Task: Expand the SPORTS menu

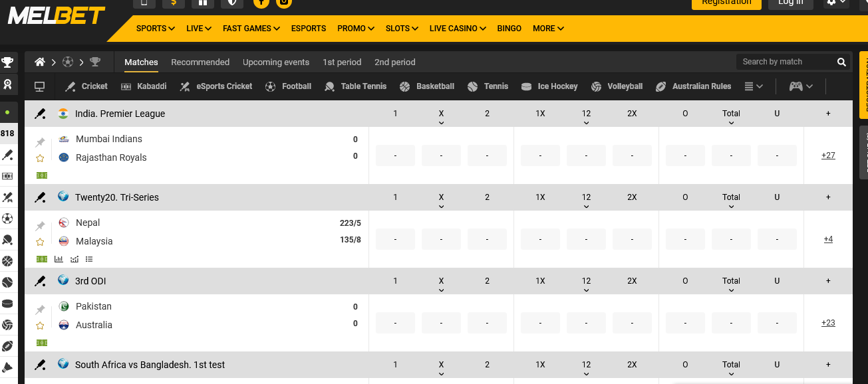Action: point(156,29)
